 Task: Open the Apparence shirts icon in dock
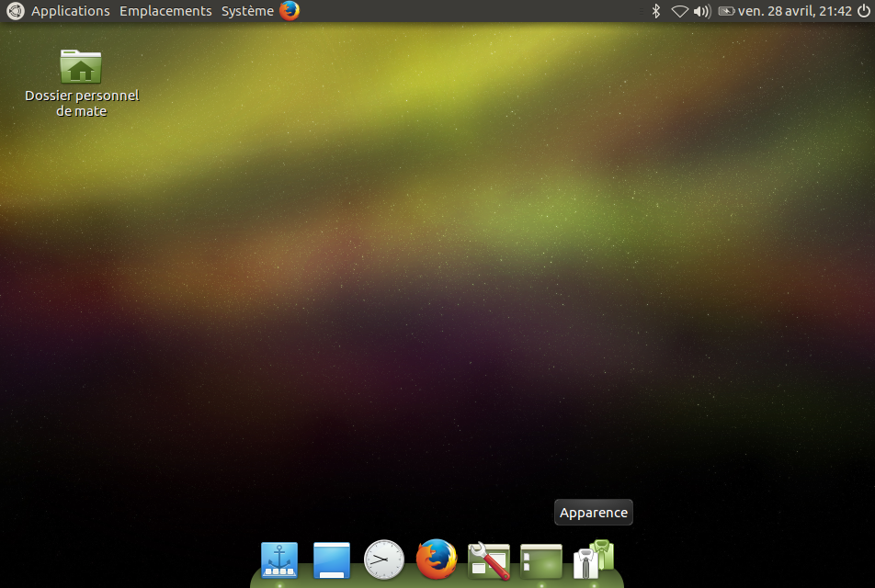pos(594,559)
